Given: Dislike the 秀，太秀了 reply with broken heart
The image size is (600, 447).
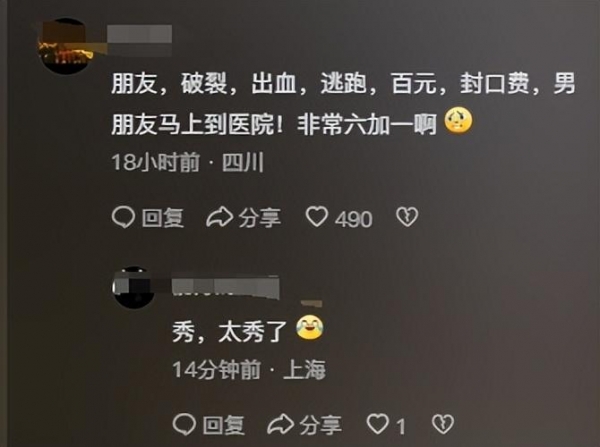Looking at the screenshot, I should tap(443, 424).
